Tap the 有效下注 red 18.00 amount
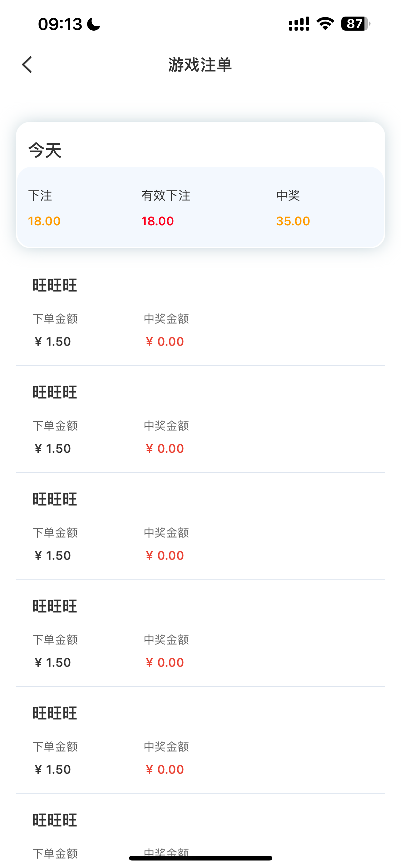401x868 pixels. click(157, 221)
